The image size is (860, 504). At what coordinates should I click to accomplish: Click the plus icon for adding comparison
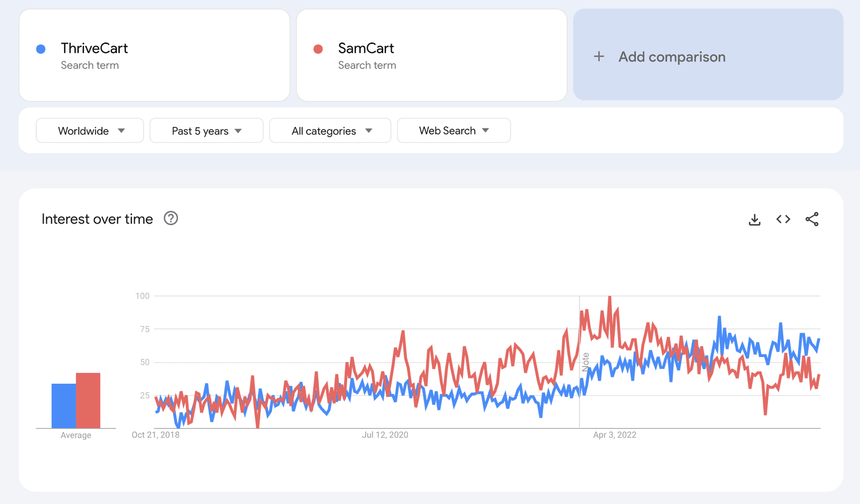(x=599, y=57)
